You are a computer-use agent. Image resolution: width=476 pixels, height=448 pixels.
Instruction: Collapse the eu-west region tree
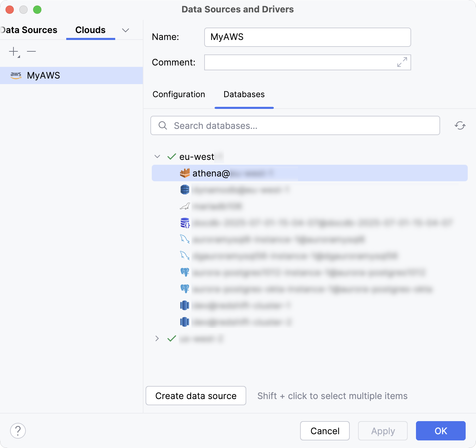pyautogui.click(x=157, y=156)
